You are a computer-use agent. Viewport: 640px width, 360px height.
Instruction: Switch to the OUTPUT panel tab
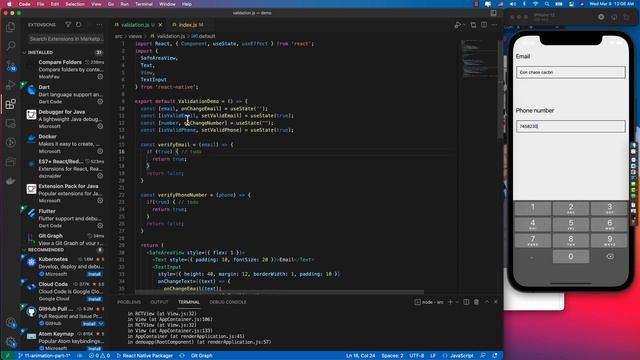click(x=159, y=302)
